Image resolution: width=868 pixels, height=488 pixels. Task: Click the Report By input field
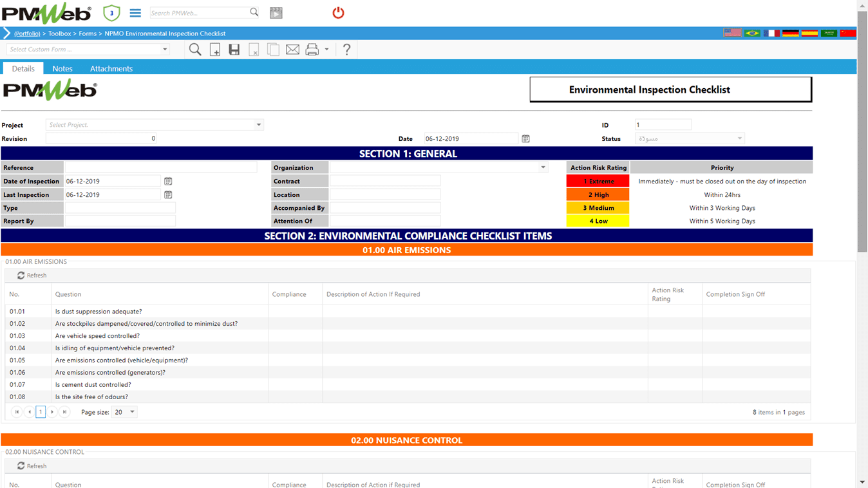(x=120, y=221)
